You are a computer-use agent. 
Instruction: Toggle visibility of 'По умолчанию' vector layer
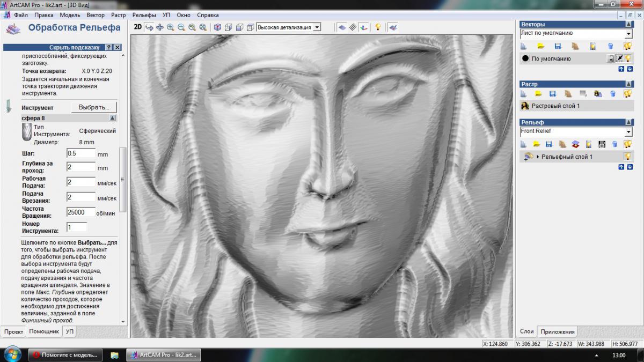(x=627, y=58)
